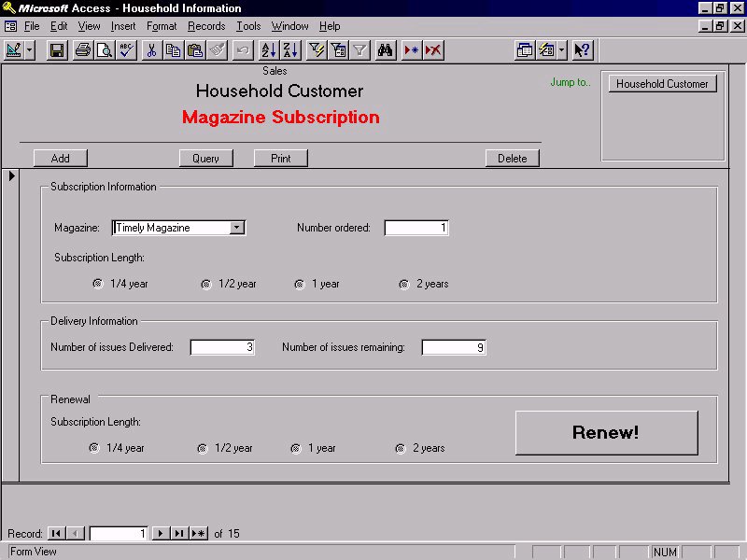Open the Format menu
Viewport: 747px width, 560px height.
tap(162, 26)
